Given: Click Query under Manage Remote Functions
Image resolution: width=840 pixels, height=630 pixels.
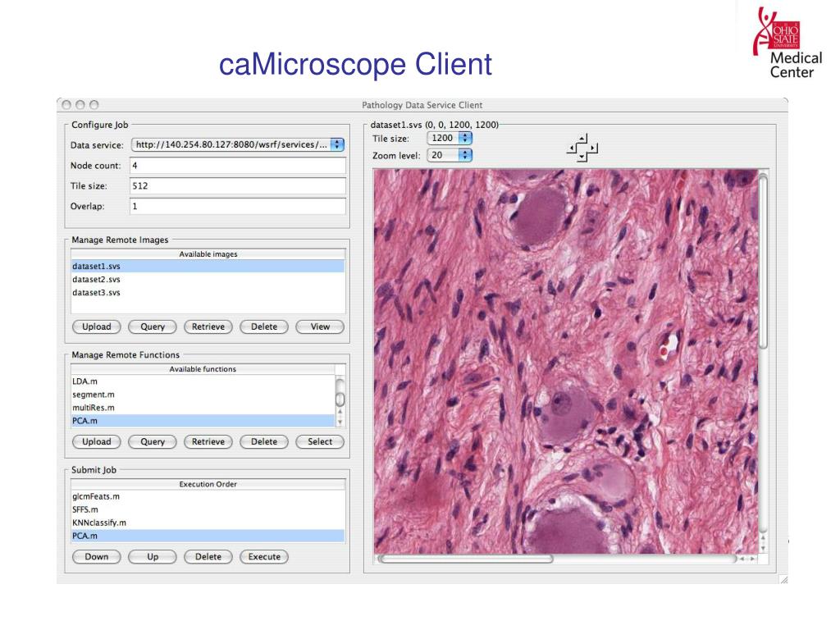Looking at the screenshot, I should pos(153,442).
